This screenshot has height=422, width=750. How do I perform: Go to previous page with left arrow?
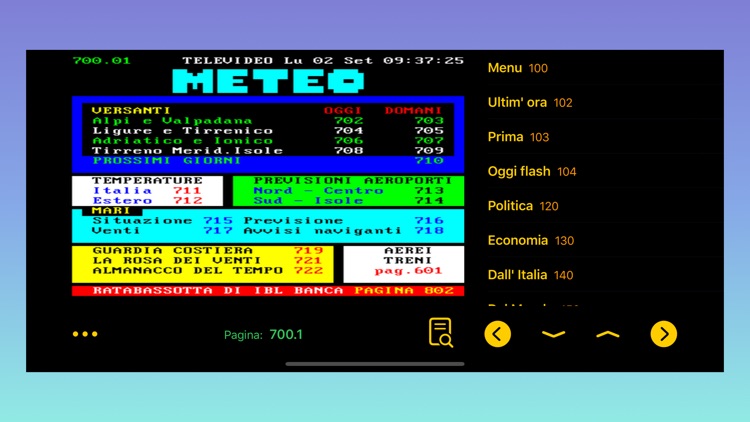point(497,333)
